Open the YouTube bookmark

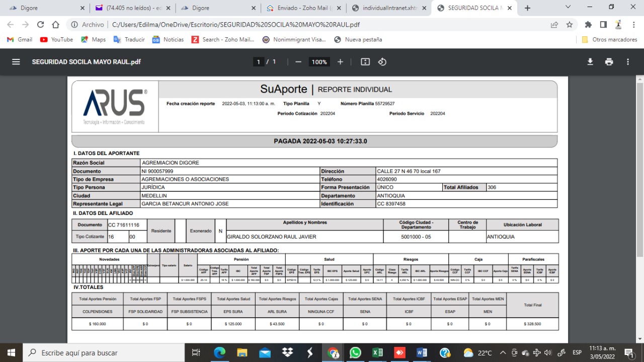(x=56, y=39)
